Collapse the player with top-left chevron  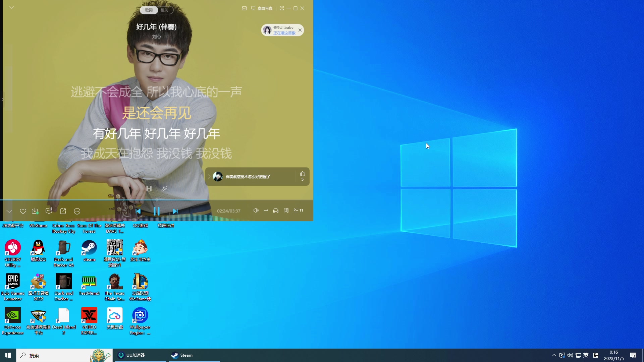coord(12,7)
